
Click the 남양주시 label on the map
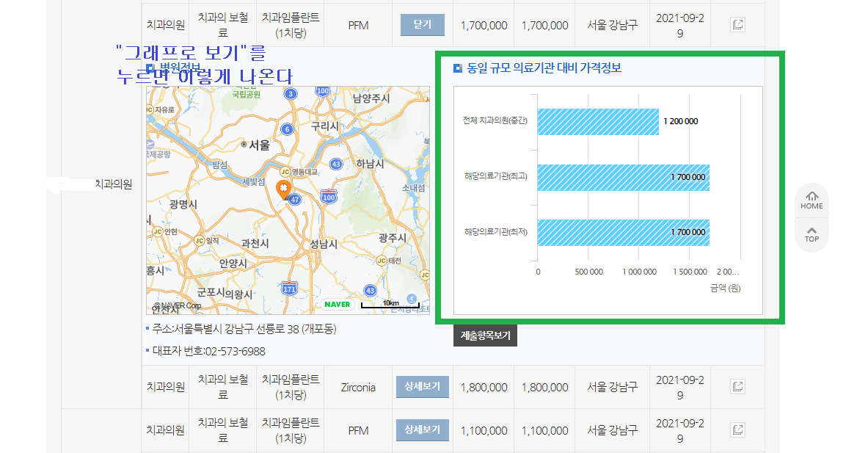371,98
